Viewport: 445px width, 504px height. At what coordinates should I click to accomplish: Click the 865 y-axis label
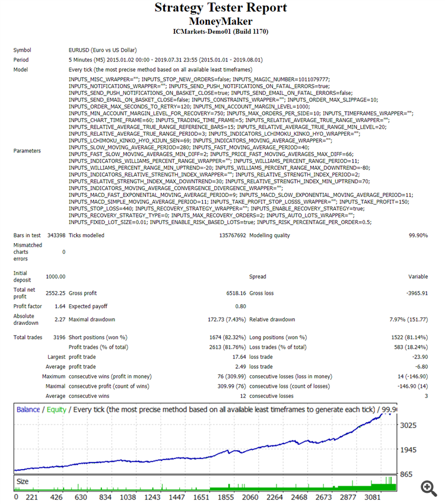pyautogui.click(x=406, y=474)
